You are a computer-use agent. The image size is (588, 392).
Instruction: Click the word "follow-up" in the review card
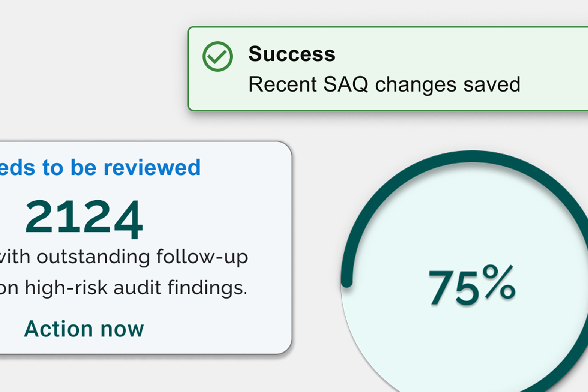pyautogui.click(x=202, y=257)
